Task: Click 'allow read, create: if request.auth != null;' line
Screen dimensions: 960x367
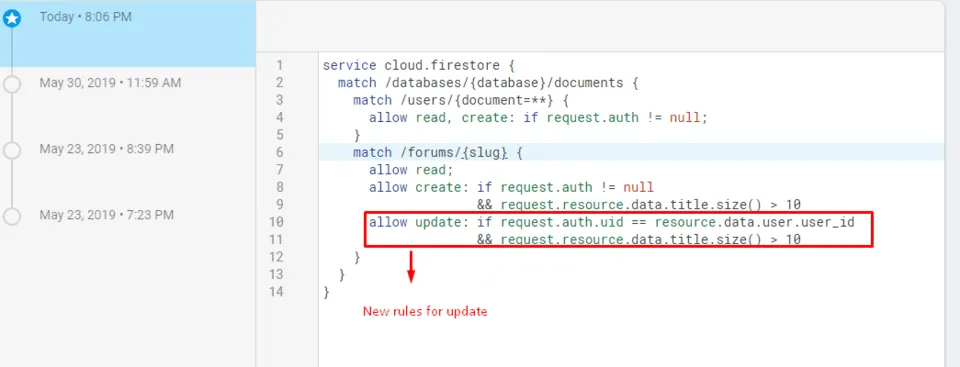Action: coord(538,117)
